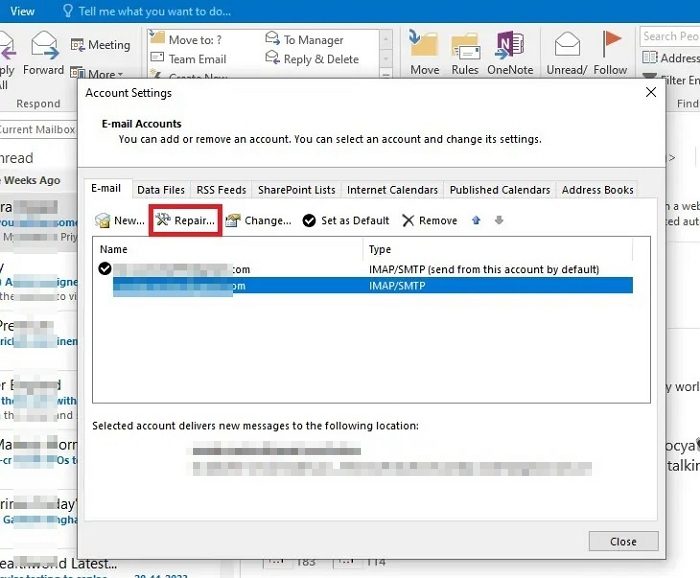Click the Rules ribbon icon
The height and width of the screenshot is (578, 700).
[465, 52]
